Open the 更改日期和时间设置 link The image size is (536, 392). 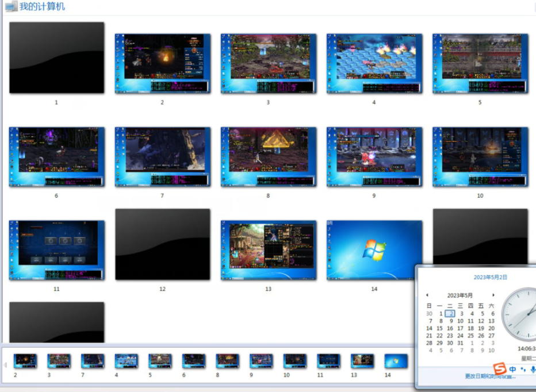[x=490, y=376]
